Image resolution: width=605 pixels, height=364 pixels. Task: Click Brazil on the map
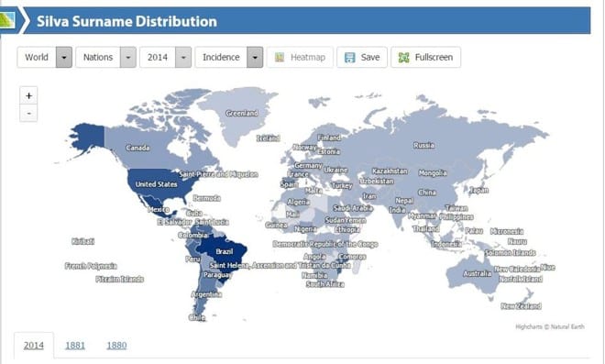225,251
